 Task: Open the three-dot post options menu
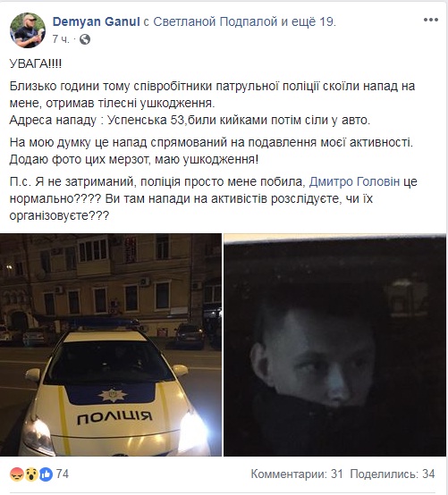[431, 20]
